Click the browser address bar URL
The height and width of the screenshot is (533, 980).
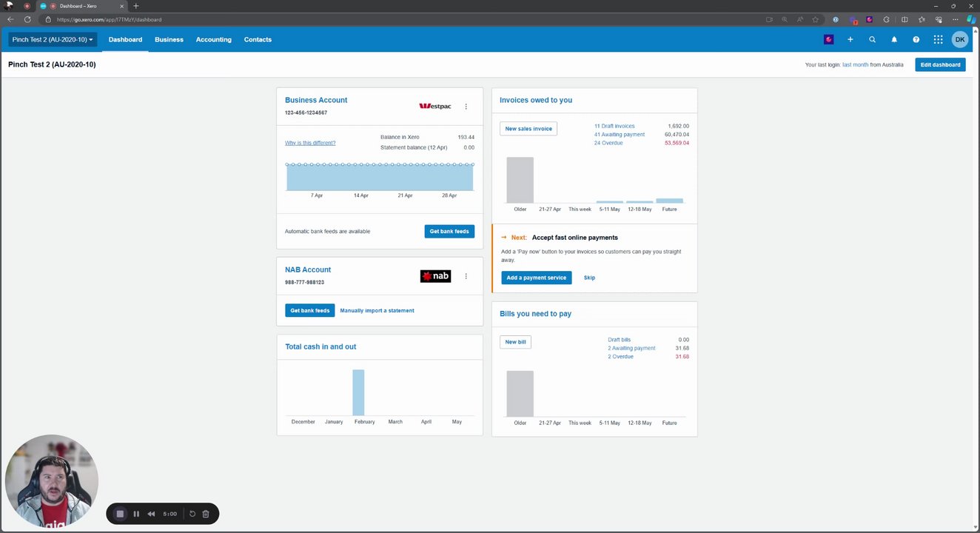(109, 19)
